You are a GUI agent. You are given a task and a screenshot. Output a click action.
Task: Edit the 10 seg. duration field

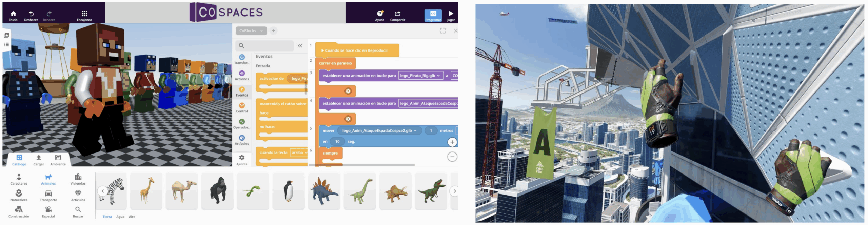pyautogui.click(x=337, y=141)
